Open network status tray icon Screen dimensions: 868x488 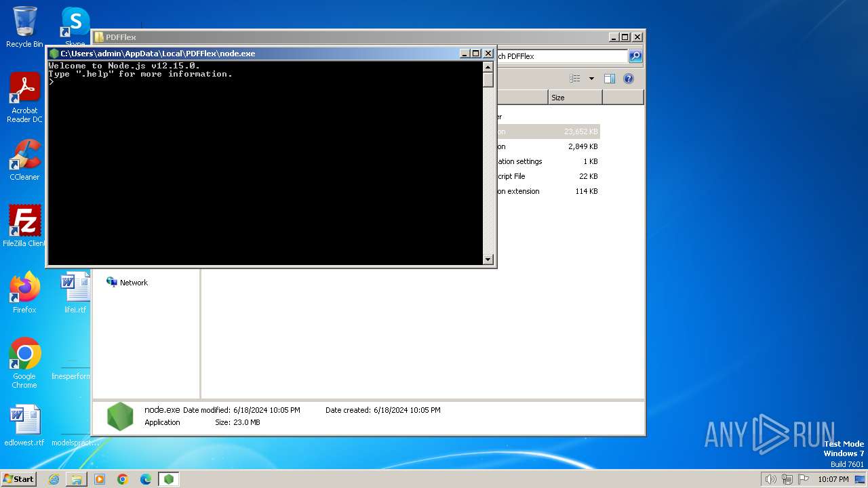pos(787,479)
